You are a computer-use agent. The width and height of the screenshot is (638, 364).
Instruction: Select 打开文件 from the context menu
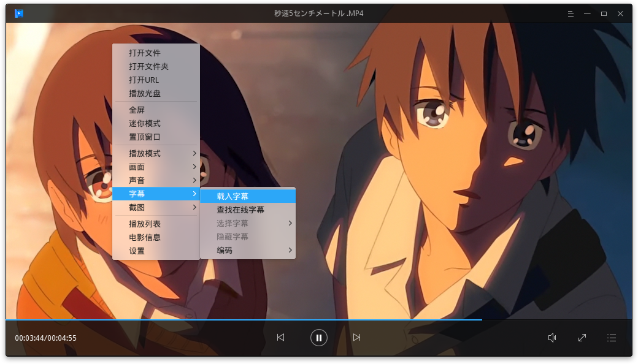(156, 53)
